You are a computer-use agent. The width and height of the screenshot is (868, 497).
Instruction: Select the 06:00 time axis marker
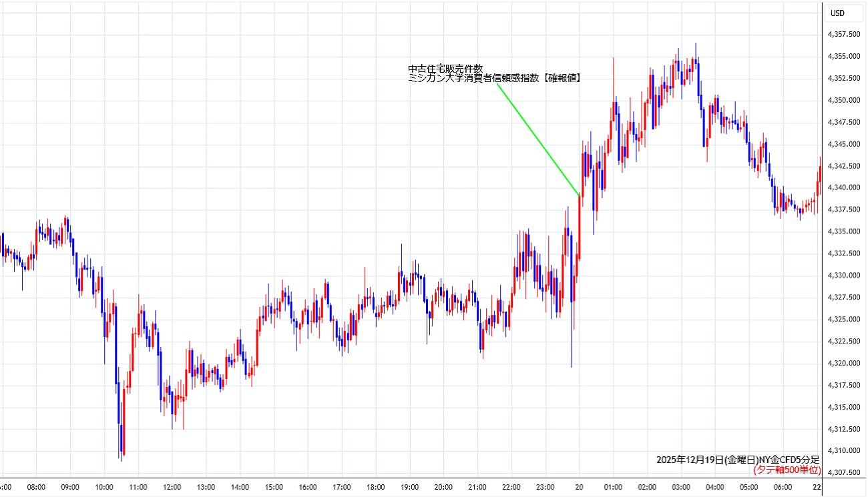(x=784, y=487)
